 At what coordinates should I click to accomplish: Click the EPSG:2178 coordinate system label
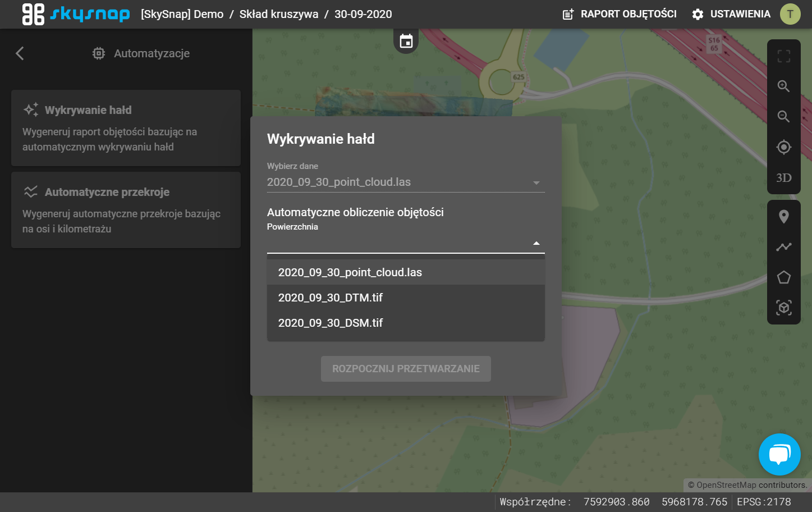764,502
